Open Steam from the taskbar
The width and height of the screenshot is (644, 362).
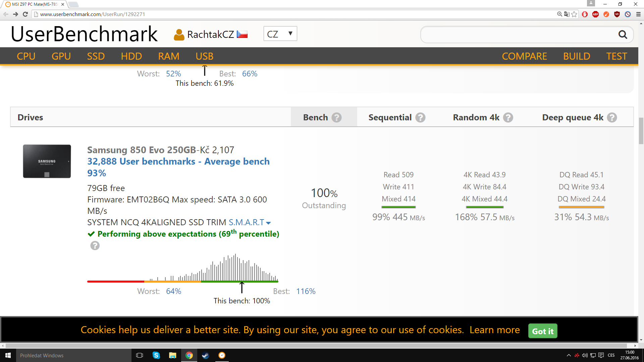click(x=205, y=355)
